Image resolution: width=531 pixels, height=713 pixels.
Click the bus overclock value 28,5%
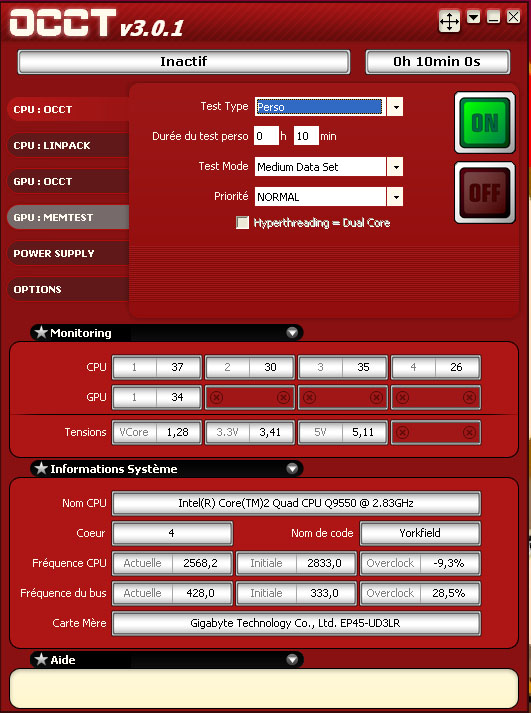[449, 593]
